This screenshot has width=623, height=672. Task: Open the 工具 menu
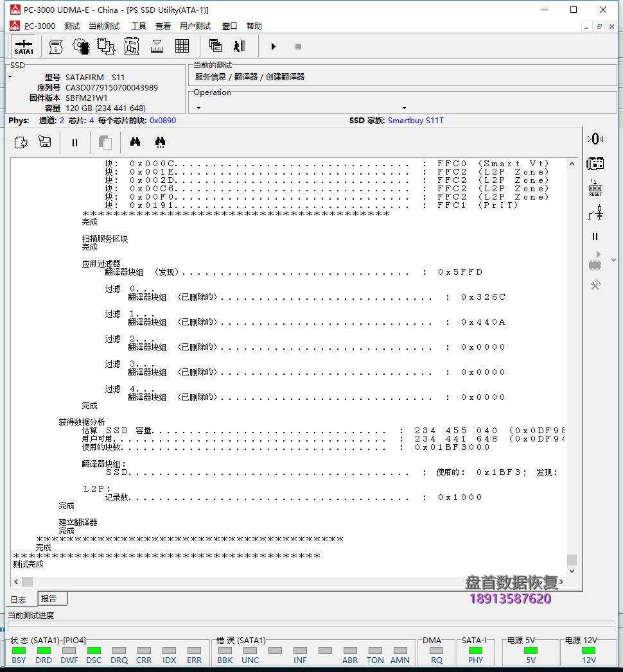tap(139, 26)
